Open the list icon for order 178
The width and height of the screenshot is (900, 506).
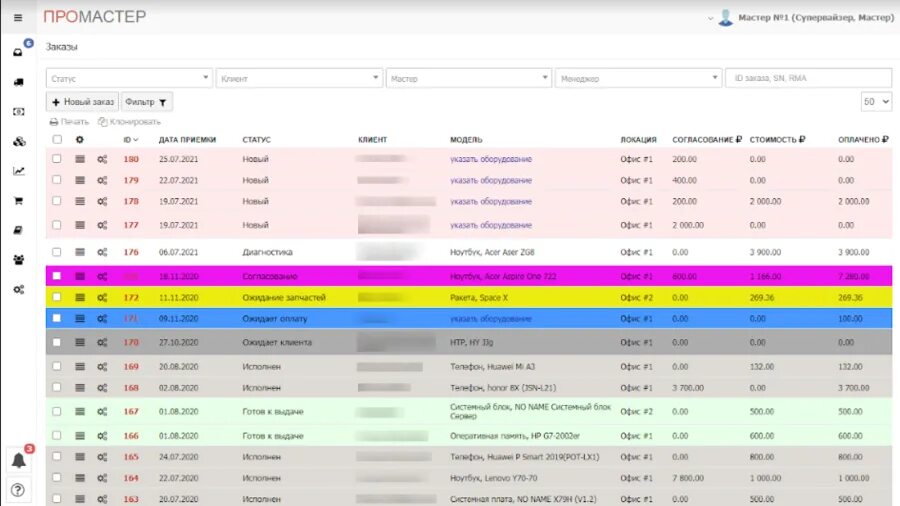click(80, 201)
